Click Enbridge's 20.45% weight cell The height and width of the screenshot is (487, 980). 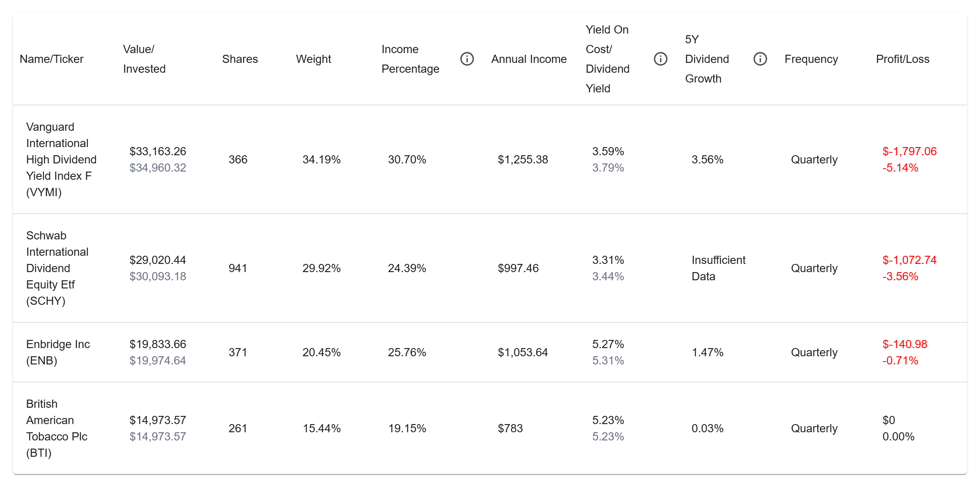[x=321, y=352]
